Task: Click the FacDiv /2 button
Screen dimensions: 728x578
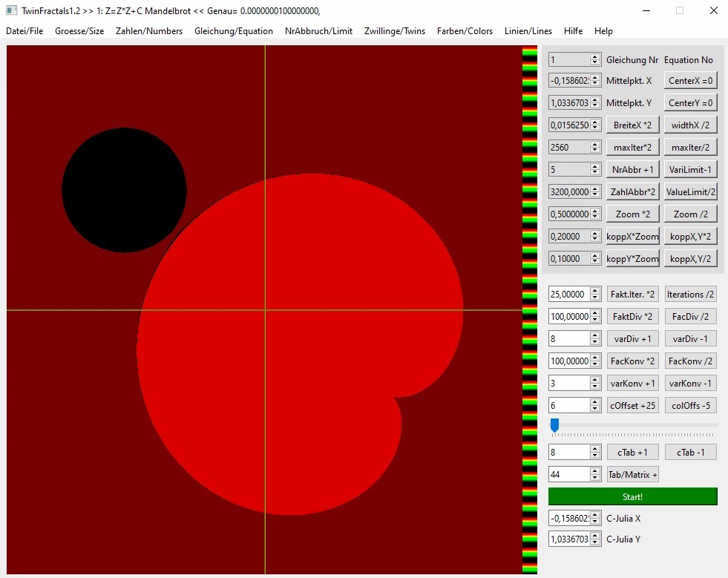Action: click(690, 317)
